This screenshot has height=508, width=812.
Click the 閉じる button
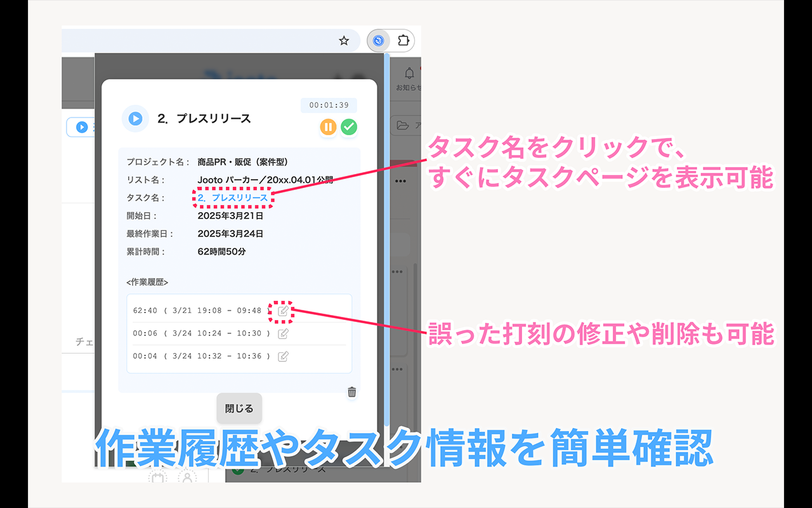(239, 408)
